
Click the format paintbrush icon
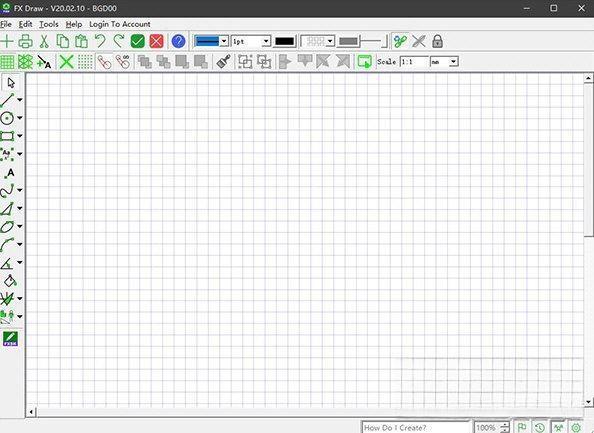point(223,62)
